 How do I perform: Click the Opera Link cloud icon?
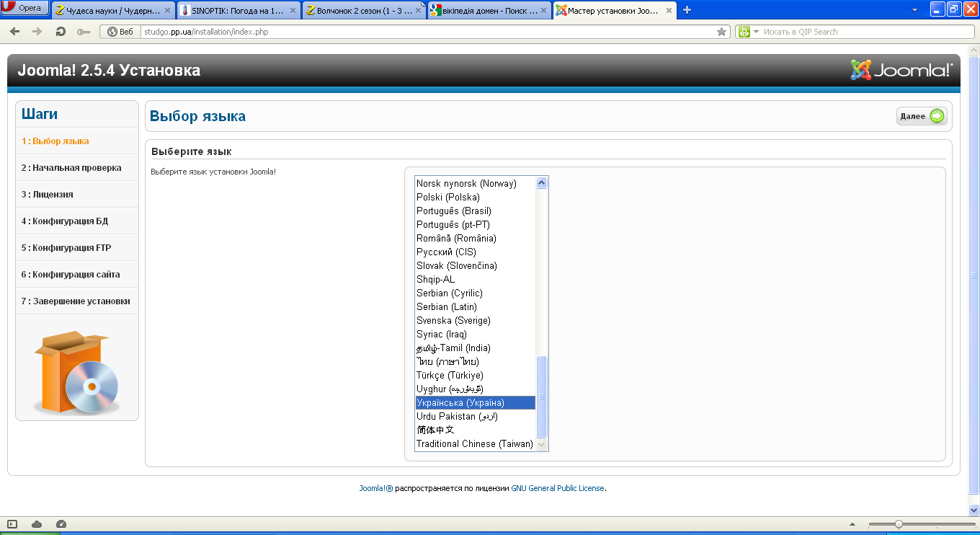(37, 524)
